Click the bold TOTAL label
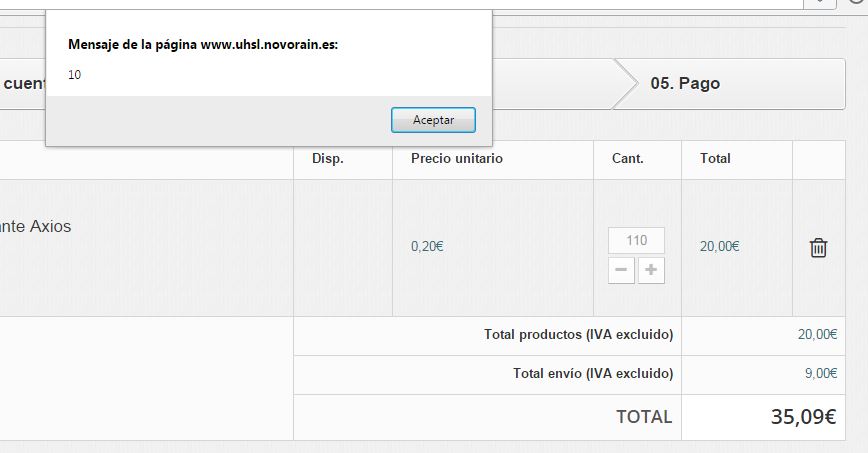 644,417
